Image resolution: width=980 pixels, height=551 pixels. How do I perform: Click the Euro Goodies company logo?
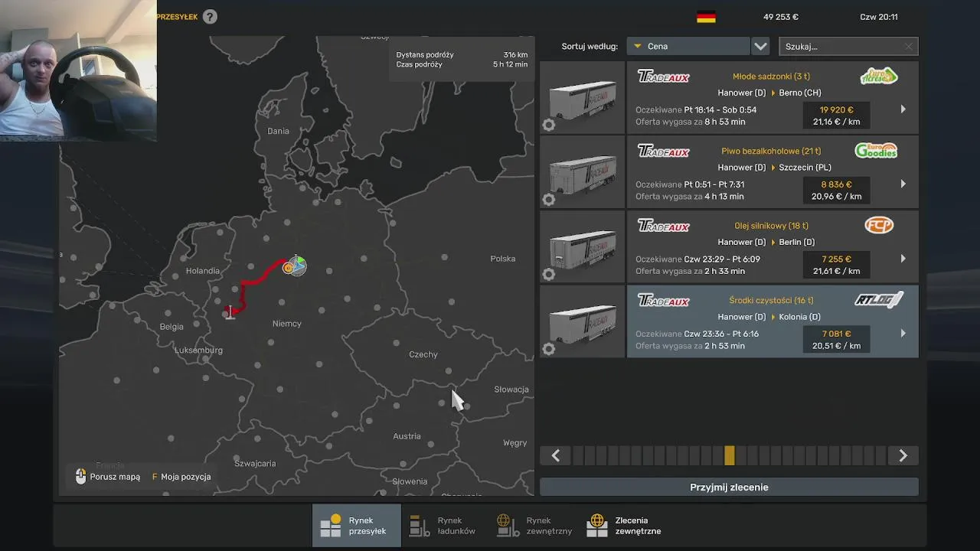[876, 151]
